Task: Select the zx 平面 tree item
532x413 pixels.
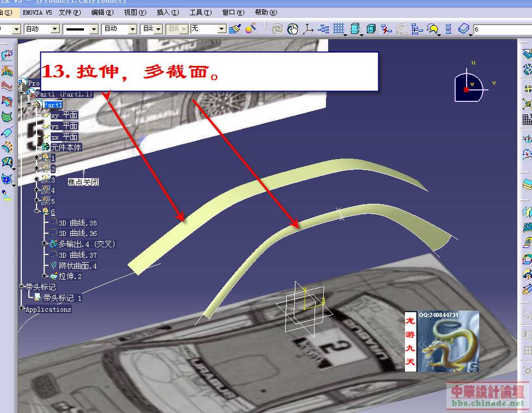Action: coord(64,137)
